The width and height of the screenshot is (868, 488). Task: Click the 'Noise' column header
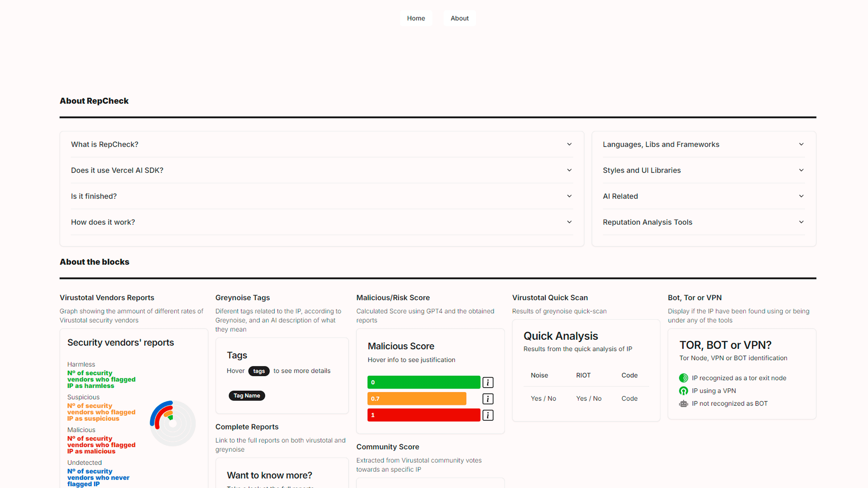539,375
